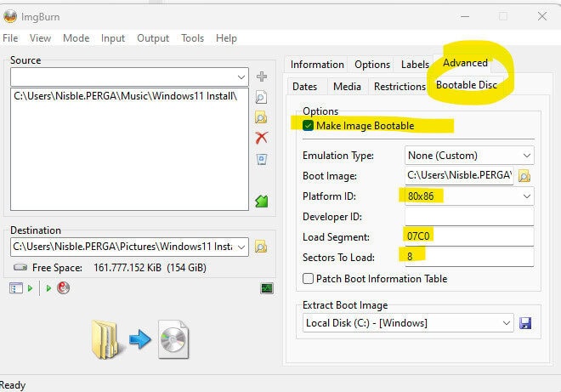Click the Load Segment input field
Screen dimensions: 561x392
coord(468,236)
